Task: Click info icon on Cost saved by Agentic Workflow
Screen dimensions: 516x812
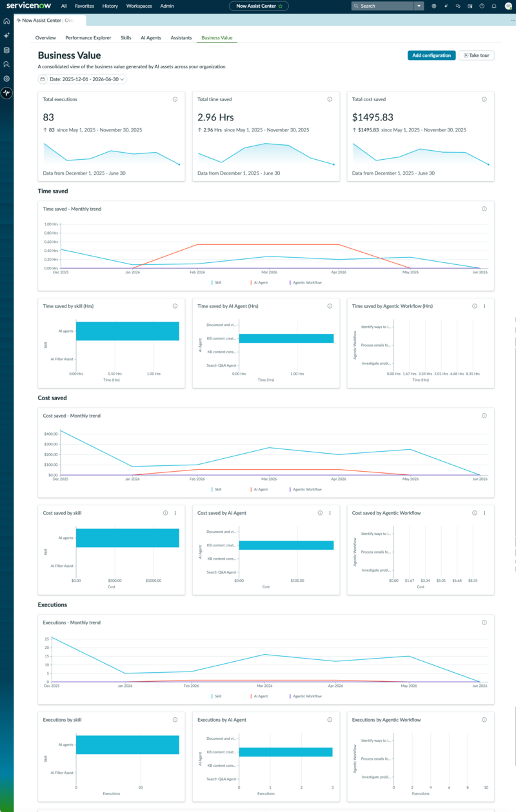Action: point(475,513)
